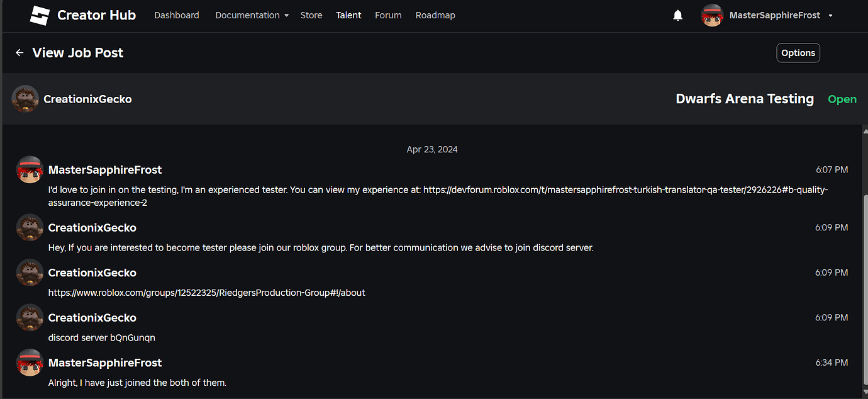Viewport: 868px width, 399px height.
Task: Click MasterSapphireFrost's profile avatar in header
Action: (x=712, y=15)
